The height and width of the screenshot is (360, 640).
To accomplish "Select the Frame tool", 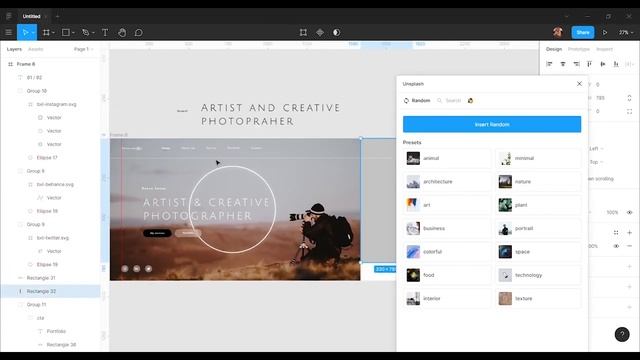I will click(46, 32).
